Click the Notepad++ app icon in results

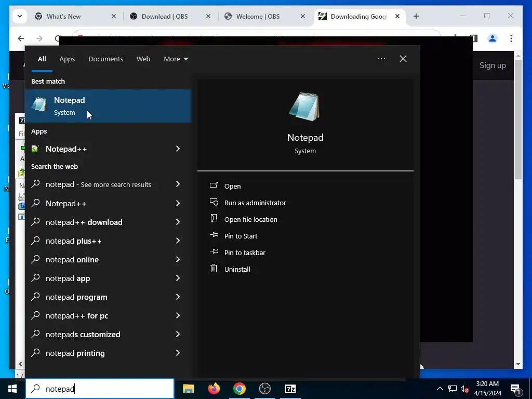coord(35,149)
